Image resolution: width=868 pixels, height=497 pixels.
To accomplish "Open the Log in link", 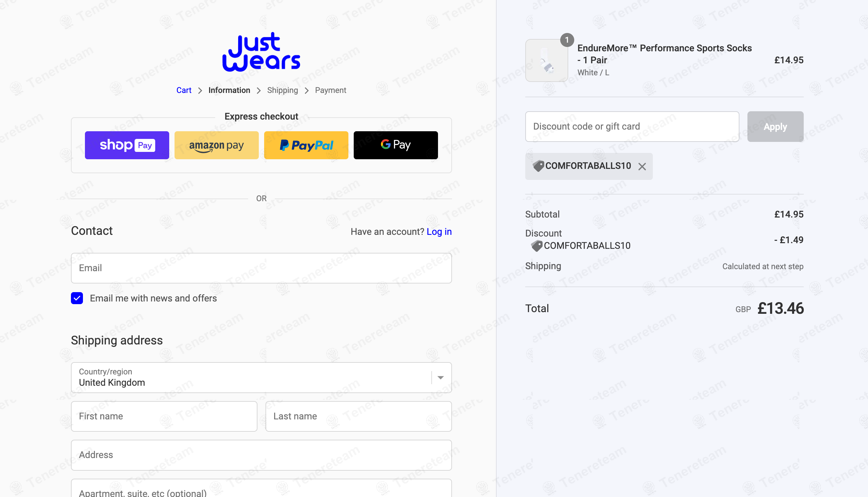I will point(439,232).
